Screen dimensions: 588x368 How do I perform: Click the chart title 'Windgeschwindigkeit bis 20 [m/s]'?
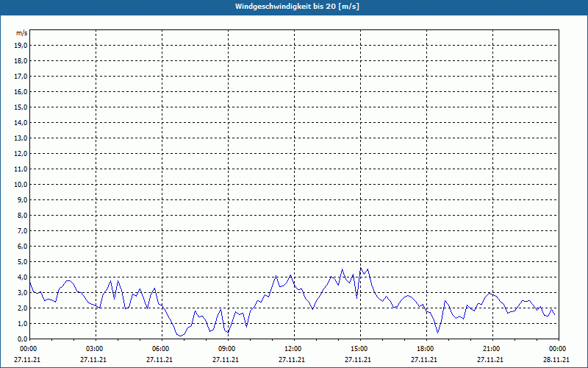click(297, 7)
